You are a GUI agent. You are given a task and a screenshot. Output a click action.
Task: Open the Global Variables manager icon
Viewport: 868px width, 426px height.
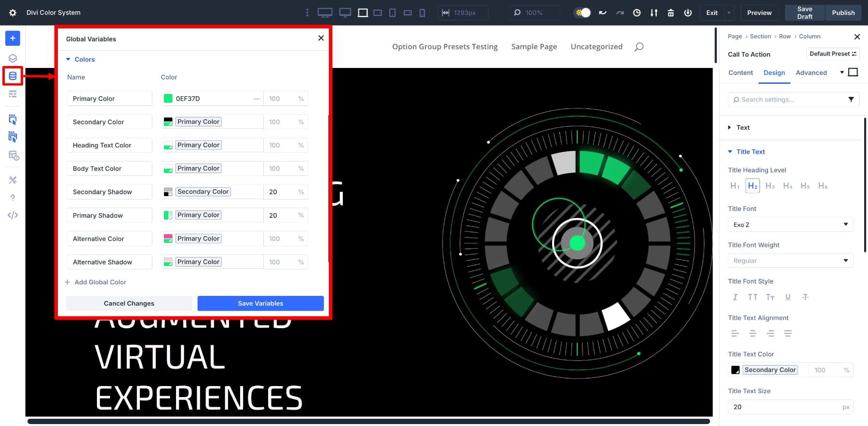pyautogui.click(x=13, y=76)
